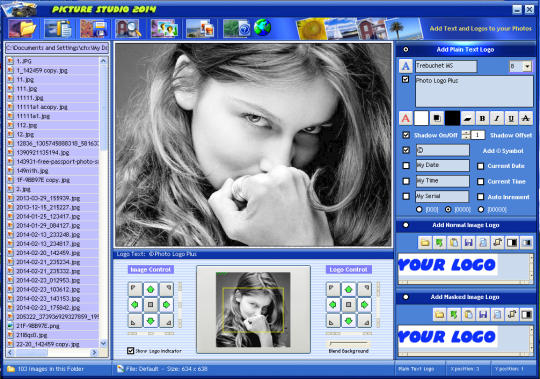The width and height of the screenshot is (540, 379).
Task: Click the Trebuchet MS font name field
Action: pyautogui.click(x=446, y=66)
